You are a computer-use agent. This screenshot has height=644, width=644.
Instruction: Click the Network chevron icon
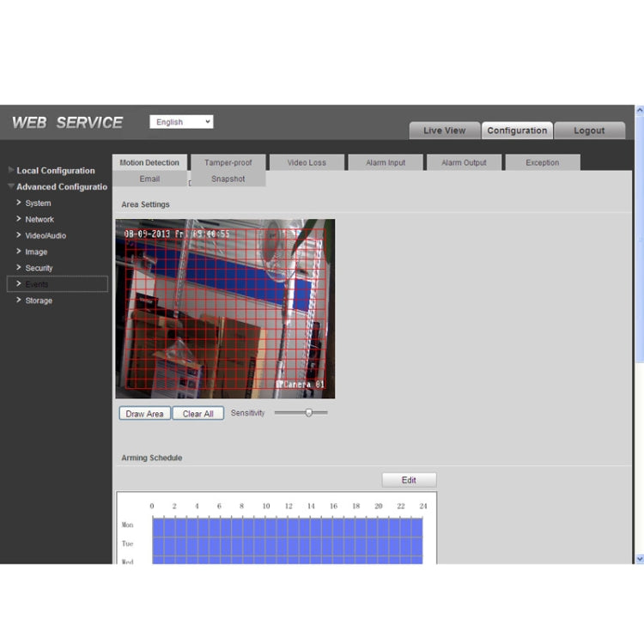19,219
